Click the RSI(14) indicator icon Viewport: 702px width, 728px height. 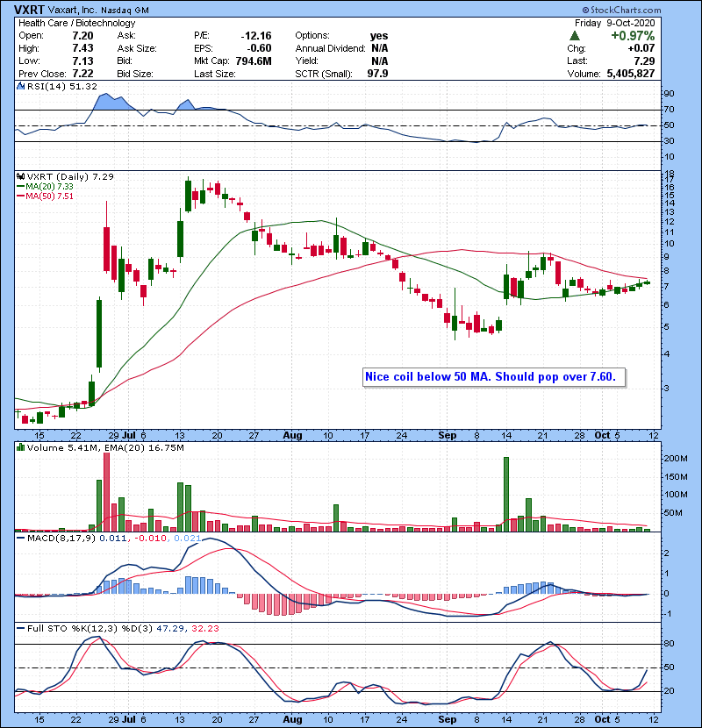pos(20,86)
